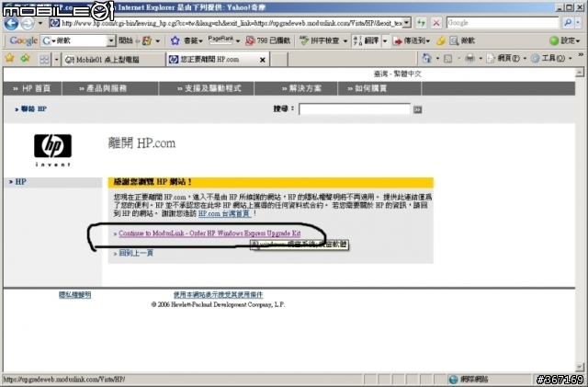Click into the Google search box in the browser bar
This screenshot has width=588, height=387.
point(503,23)
